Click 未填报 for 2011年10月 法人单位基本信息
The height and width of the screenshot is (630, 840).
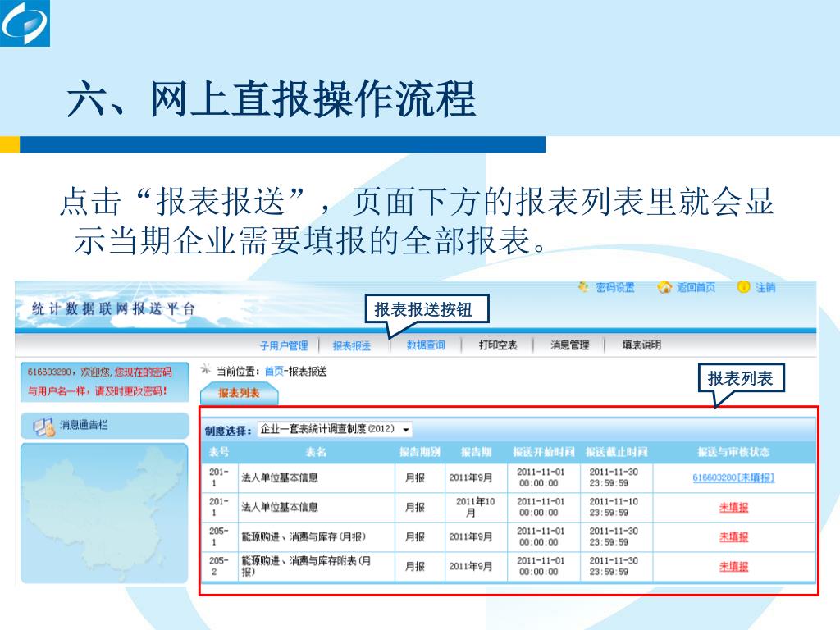click(x=733, y=507)
